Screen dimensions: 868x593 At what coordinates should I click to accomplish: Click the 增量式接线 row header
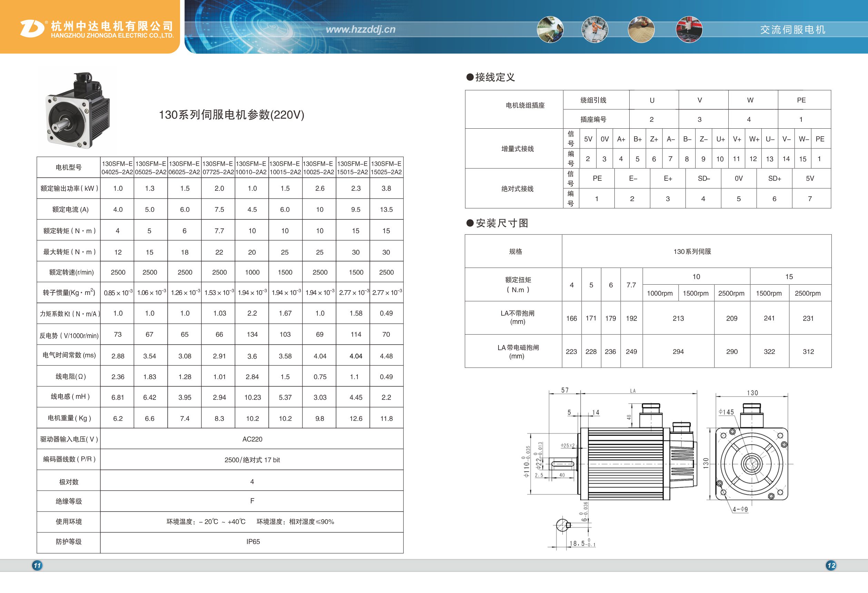coord(514,149)
